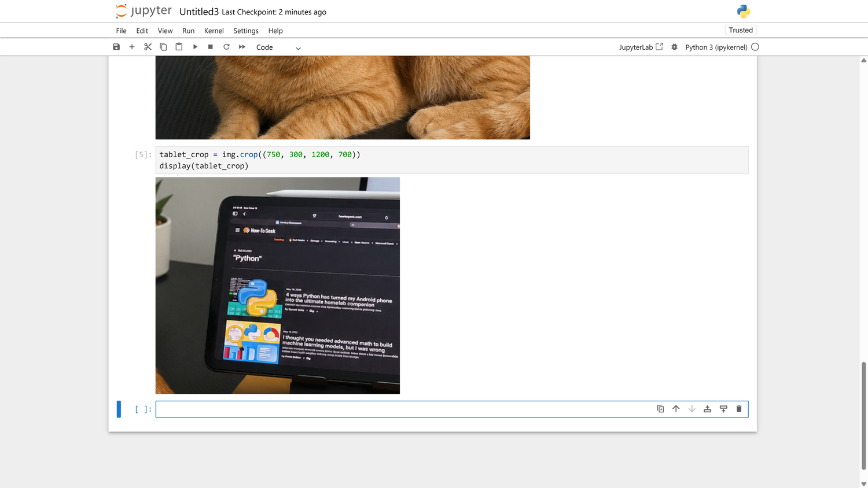Move the active cell up with arrow icon
Screen dimensions: 868x488
(676, 409)
